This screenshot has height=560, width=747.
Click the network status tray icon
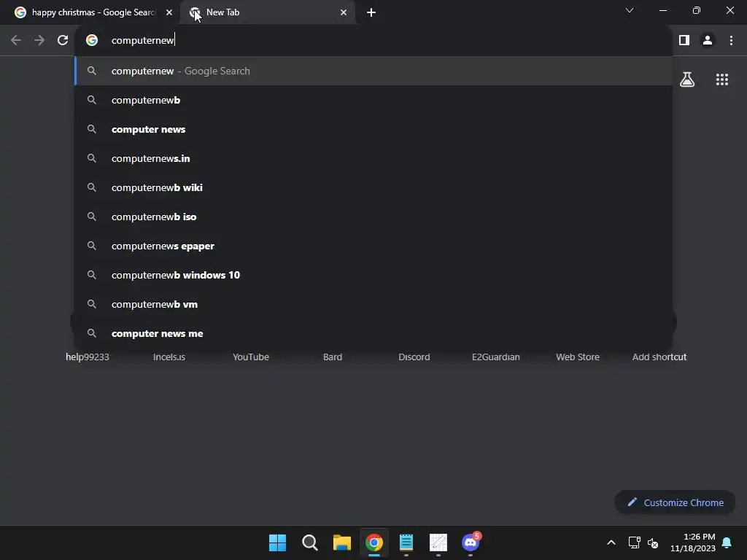click(634, 542)
